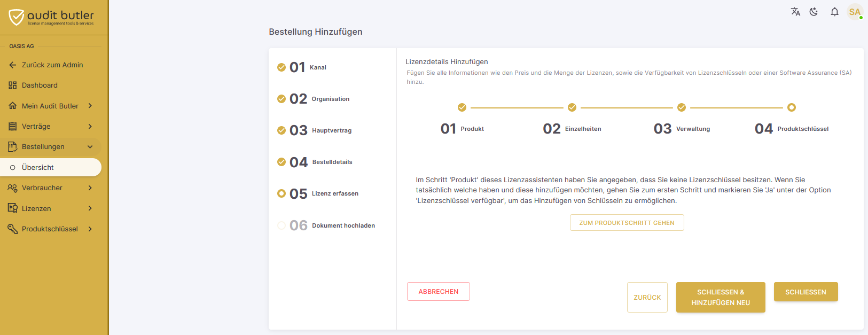Expand Mein Audit Butler chevron
Image resolution: width=868 pixels, height=335 pixels.
point(90,106)
